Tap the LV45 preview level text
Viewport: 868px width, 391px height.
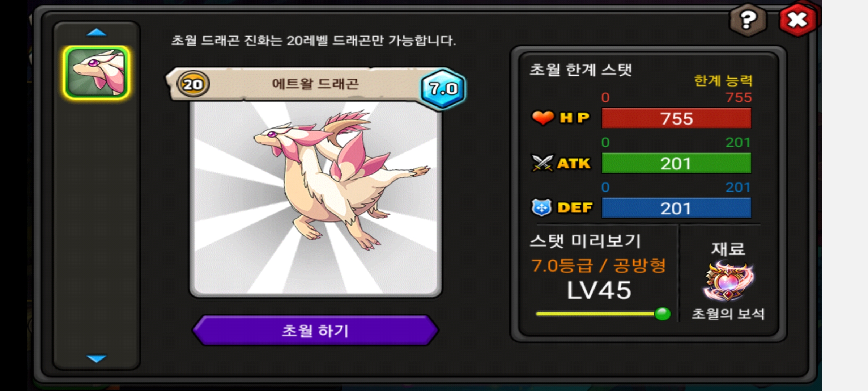point(599,290)
